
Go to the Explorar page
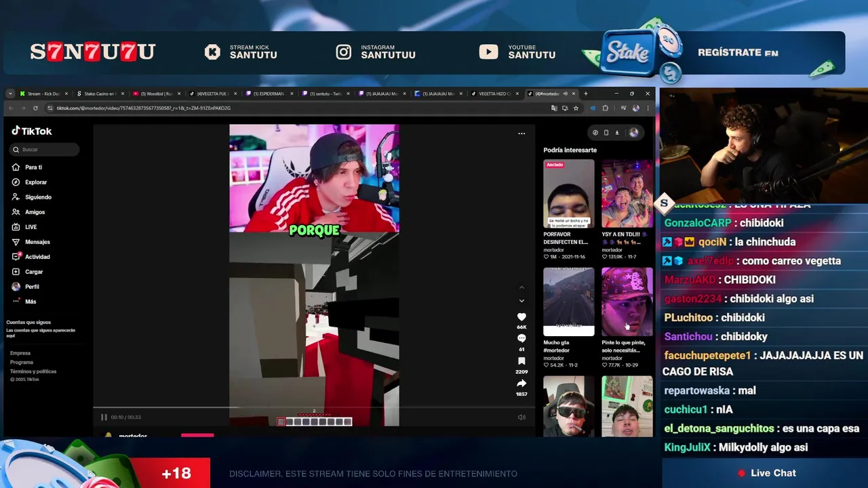tap(29, 182)
